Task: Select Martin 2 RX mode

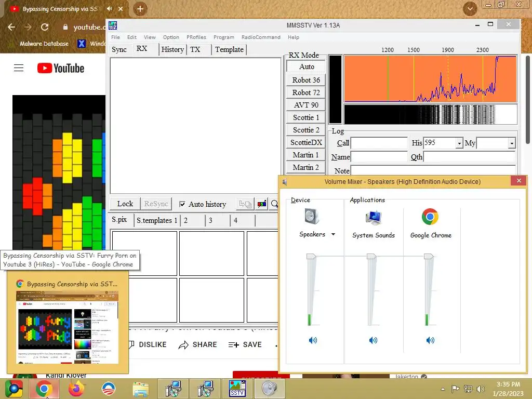Action: 306,167
